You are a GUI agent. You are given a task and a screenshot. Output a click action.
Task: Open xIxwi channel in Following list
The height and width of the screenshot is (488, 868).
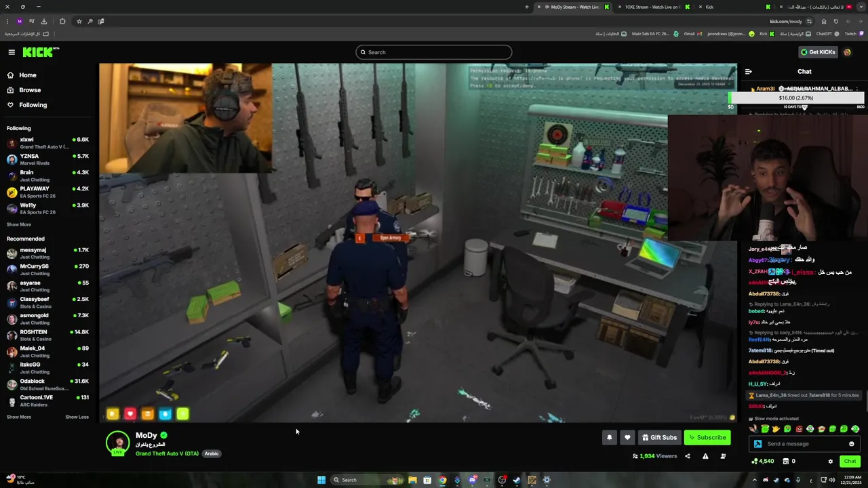coord(47,143)
